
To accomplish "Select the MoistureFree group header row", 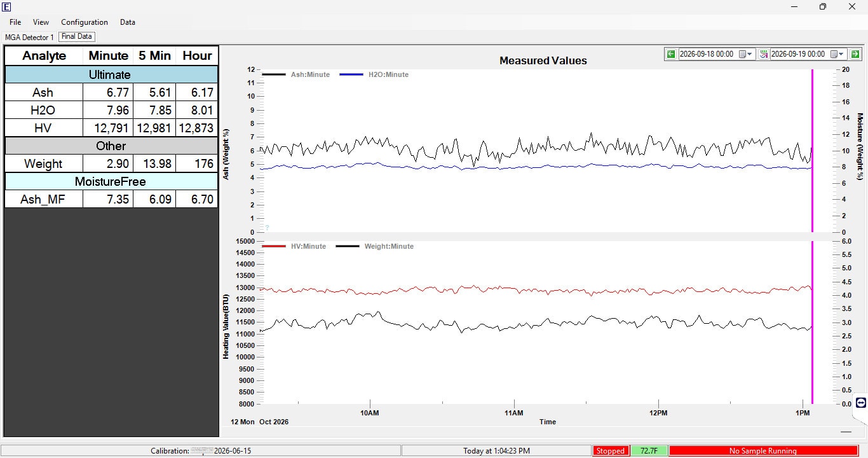I will pyautogui.click(x=111, y=181).
